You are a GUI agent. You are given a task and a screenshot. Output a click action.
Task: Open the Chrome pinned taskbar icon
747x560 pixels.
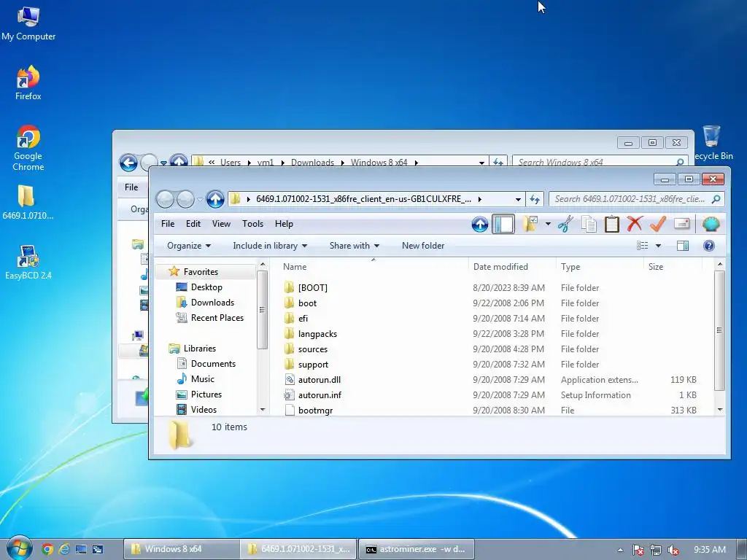pos(47,549)
